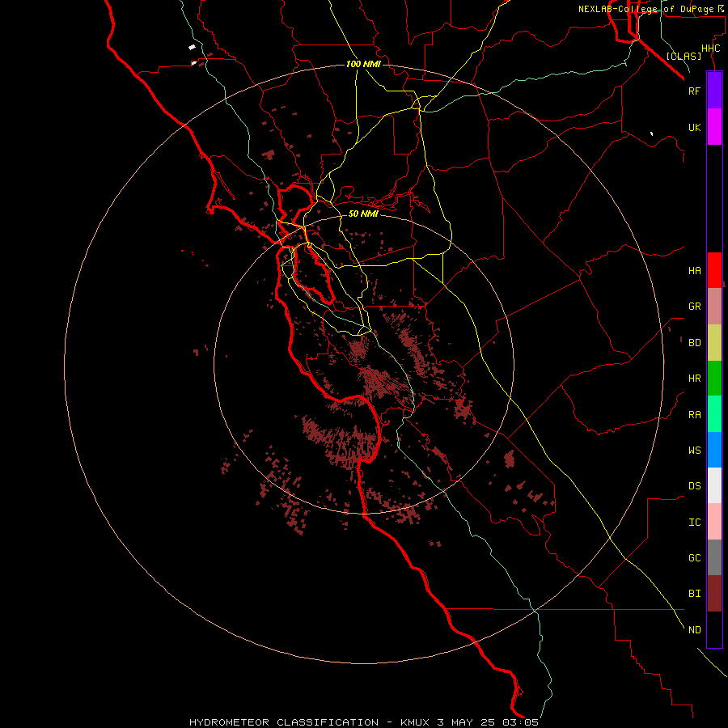Click the HHC product code label

710,49
